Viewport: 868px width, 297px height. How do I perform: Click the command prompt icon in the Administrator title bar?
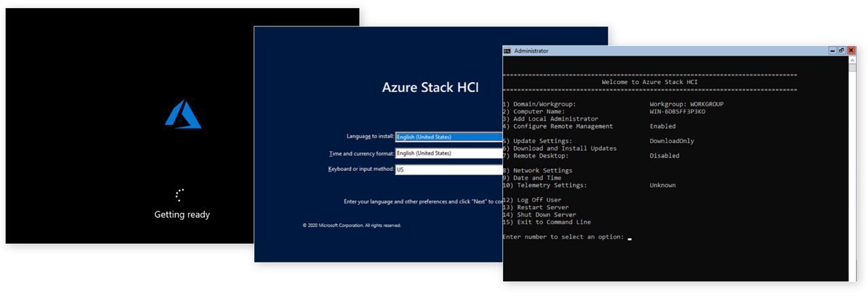coord(507,51)
